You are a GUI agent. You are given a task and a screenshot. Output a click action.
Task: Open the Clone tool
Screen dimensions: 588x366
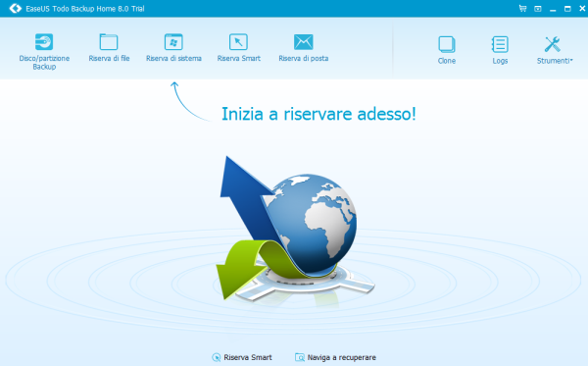[x=447, y=50]
